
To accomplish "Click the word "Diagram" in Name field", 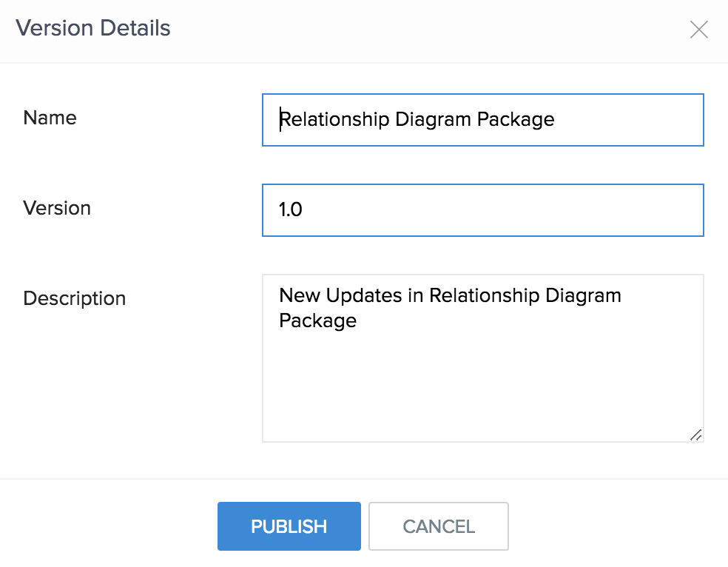I will tap(433, 119).
